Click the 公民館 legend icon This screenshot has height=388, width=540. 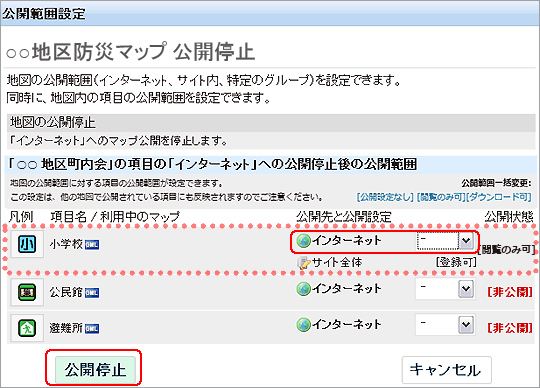(27, 292)
